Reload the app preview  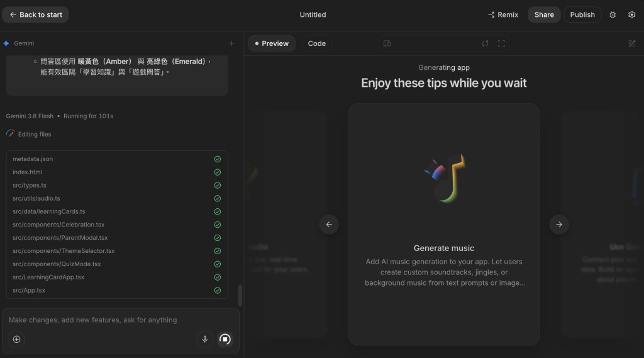tap(485, 43)
